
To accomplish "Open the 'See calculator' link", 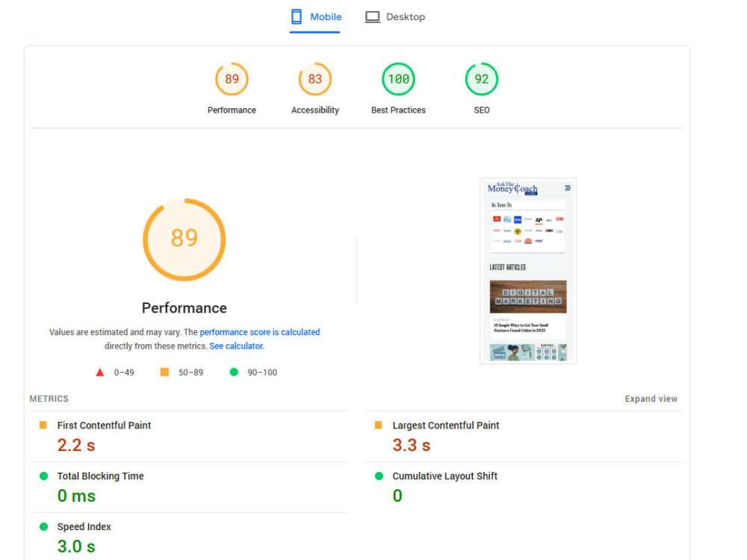I will (x=236, y=346).
